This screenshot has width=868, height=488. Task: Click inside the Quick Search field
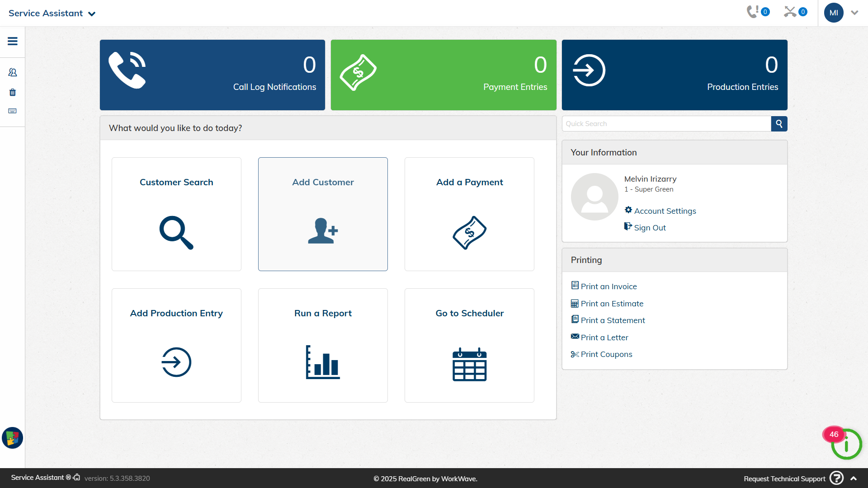[666, 124]
